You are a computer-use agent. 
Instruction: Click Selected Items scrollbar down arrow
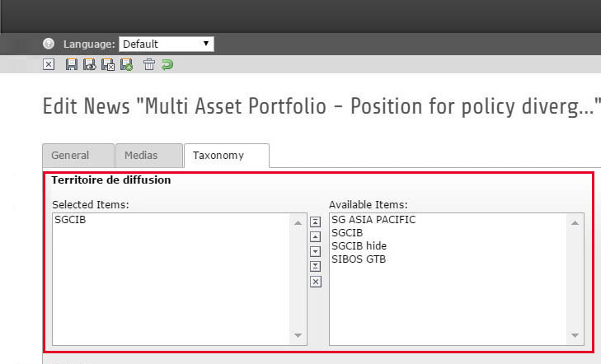click(x=298, y=336)
